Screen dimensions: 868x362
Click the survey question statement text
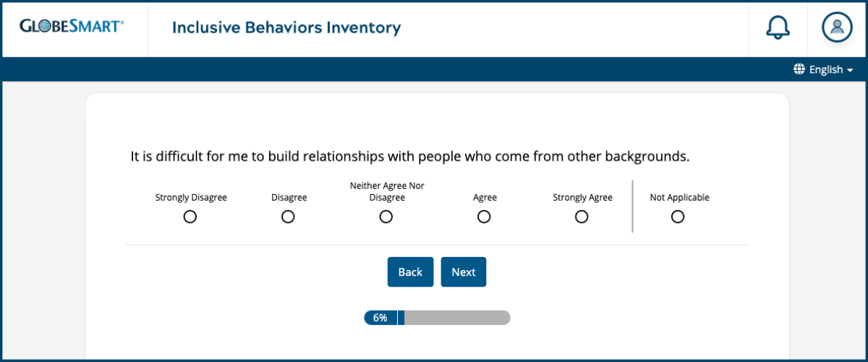pyautogui.click(x=410, y=156)
